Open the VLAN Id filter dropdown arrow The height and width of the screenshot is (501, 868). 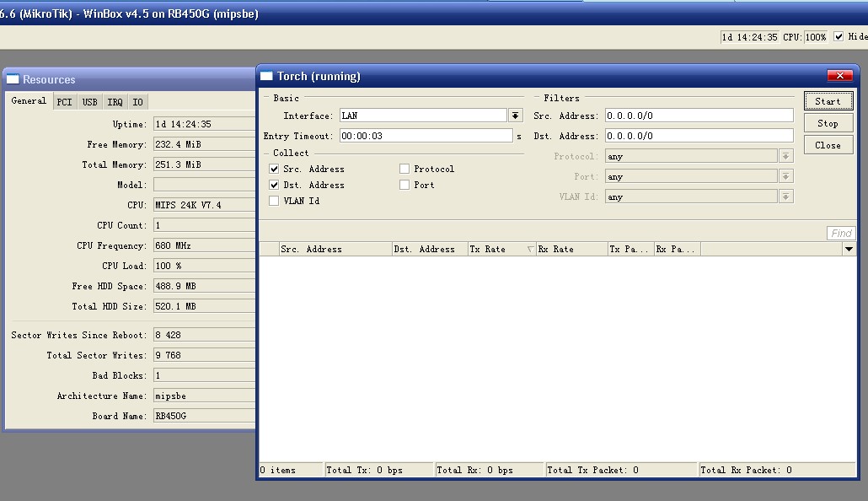pos(785,197)
